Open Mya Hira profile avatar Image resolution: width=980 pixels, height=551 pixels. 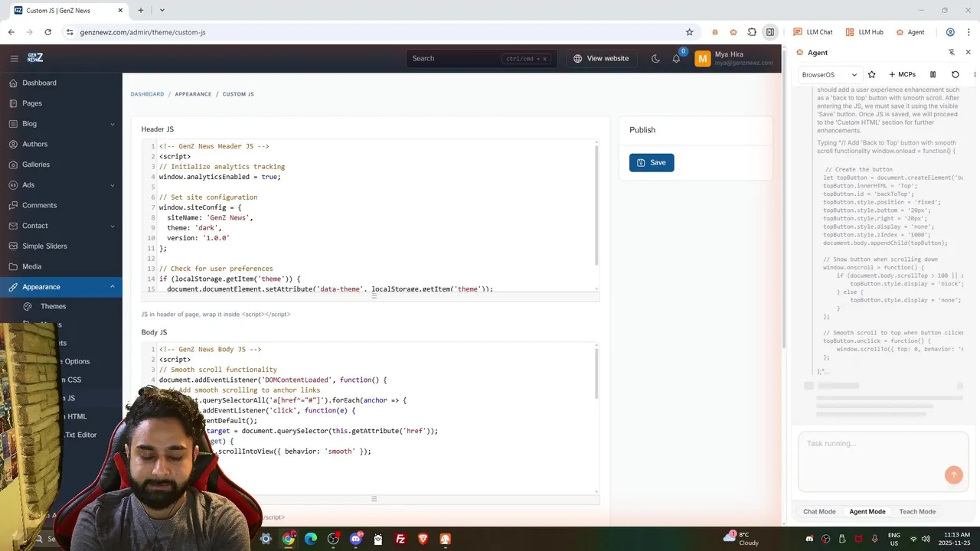pos(703,58)
